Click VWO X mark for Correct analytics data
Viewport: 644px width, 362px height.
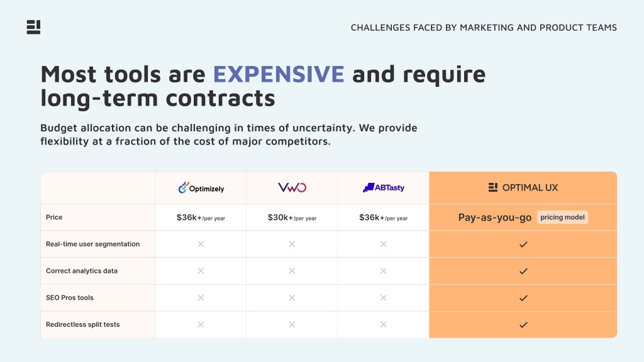292,271
